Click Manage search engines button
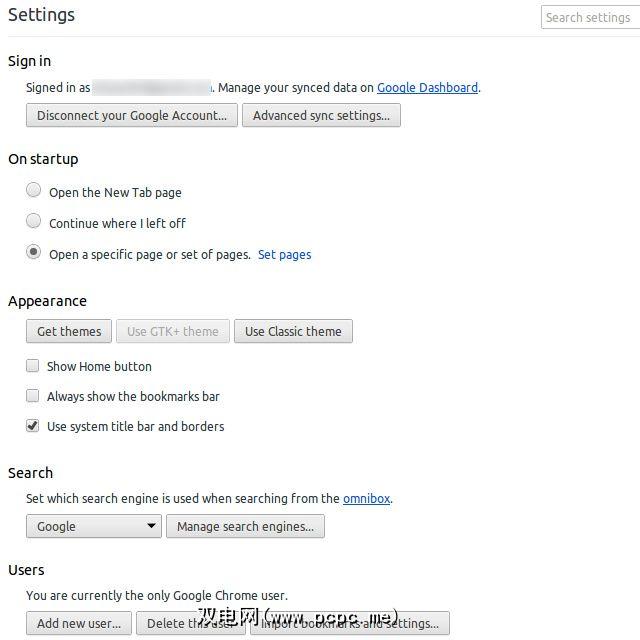Image resolution: width=640 pixels, height=640 pixels. [245, 526]
